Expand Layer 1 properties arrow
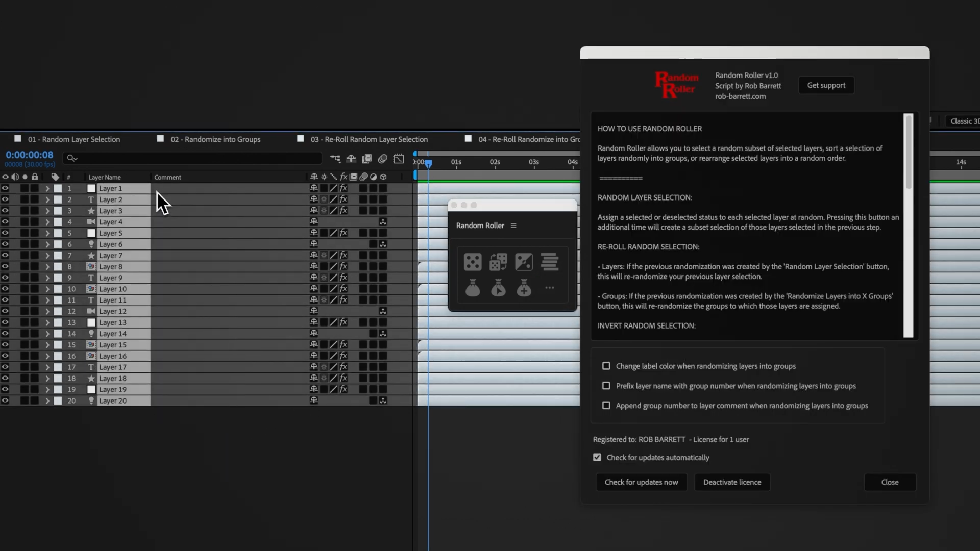Image resolution: width=980 pixels, height=551 pixels. 47,189
